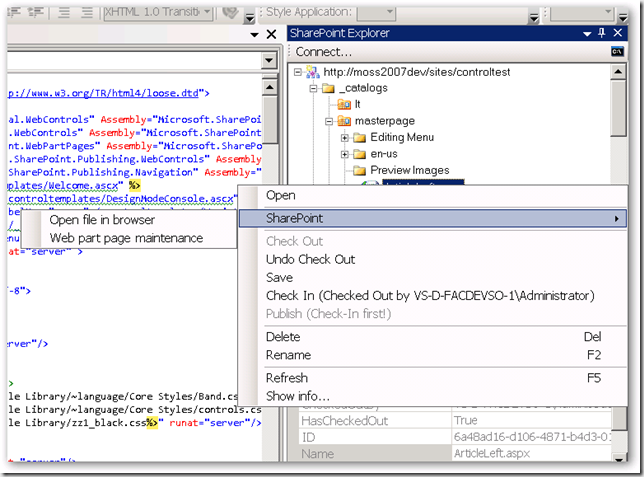This screenshot has height=477, width=644.
Task: Click the code editor vertical scrollbar thumb
Action: point(269,119)
